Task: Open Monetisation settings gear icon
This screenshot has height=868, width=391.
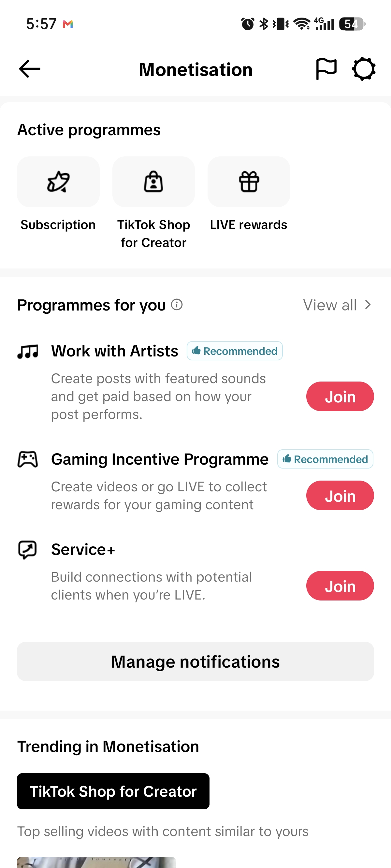Action: pyautogui.click(x=363, y=69)
